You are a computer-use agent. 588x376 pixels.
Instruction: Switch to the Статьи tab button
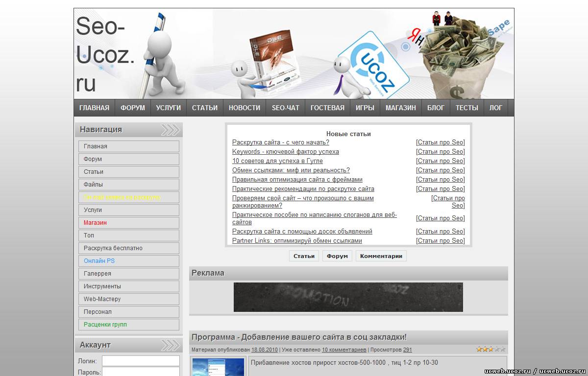pyautogui.click(x=304, y=256)
